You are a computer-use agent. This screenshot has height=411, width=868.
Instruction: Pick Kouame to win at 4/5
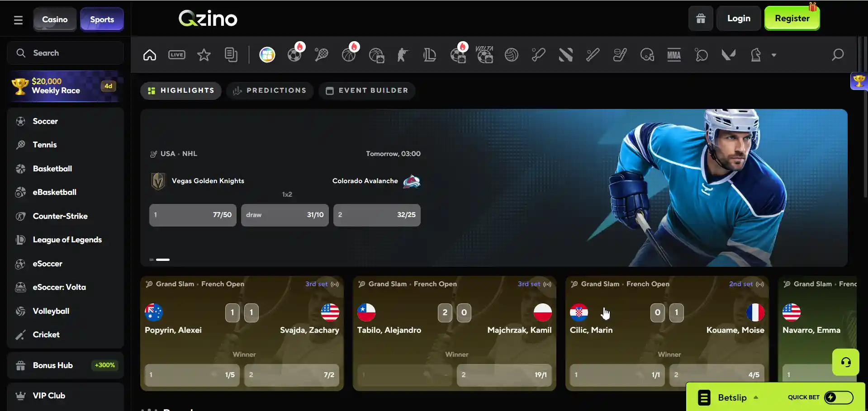pos(717,375)
